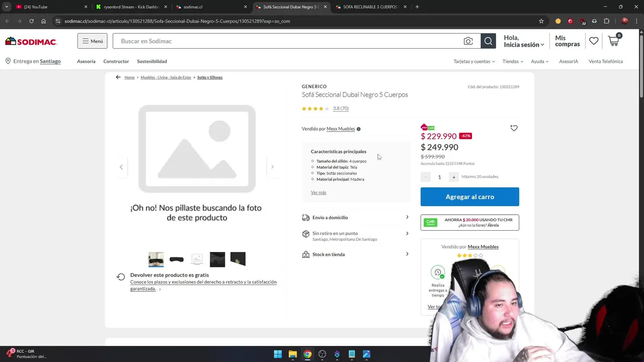644x362 pixels.
Task: Click the address bar URL
Action: (x=177, y=21)
